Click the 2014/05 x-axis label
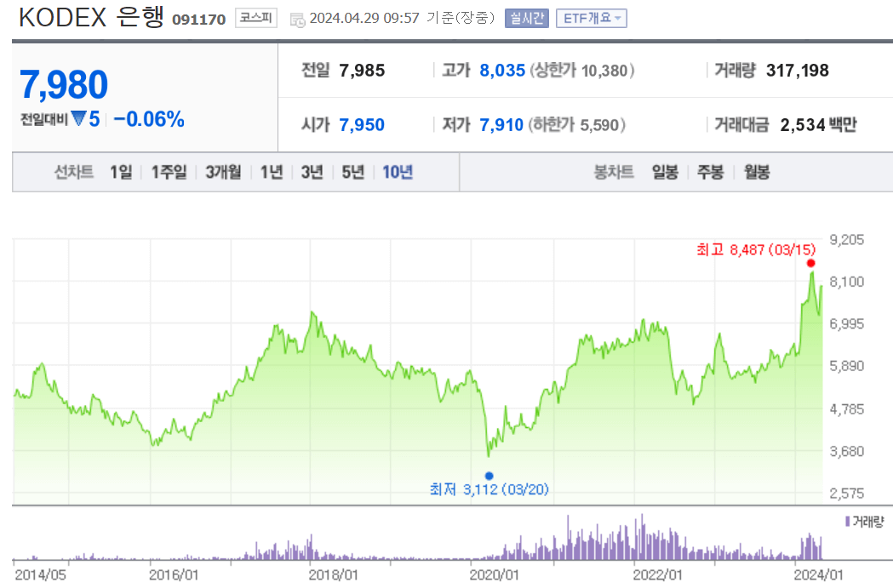Screen dimensions: 893x588 tap(40, 575)
